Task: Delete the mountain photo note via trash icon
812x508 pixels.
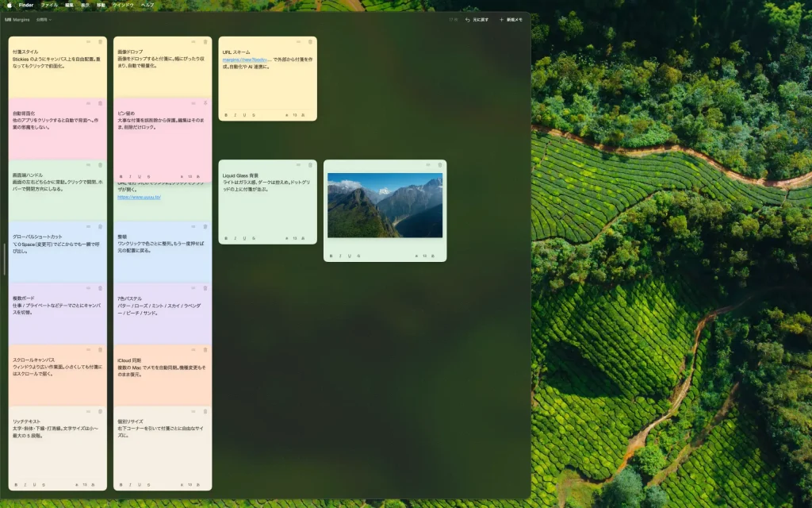Action: click(x=440, y=165)
